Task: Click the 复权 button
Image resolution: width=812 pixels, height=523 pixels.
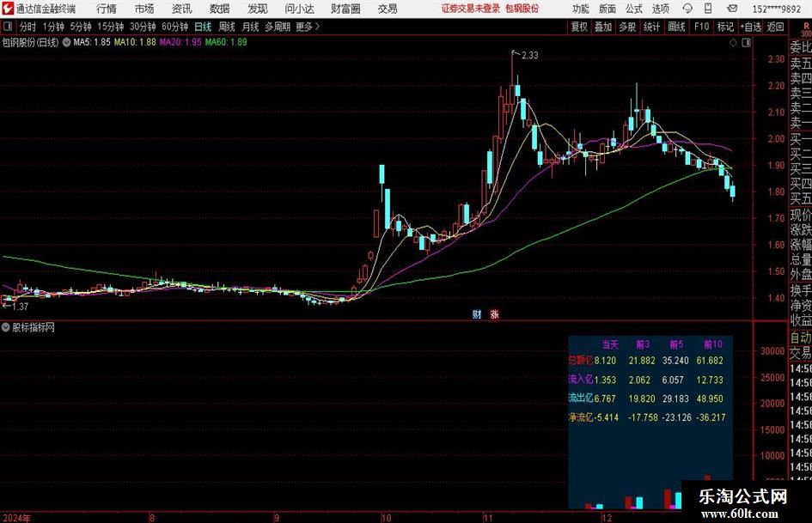Action: tap(579, 27)
